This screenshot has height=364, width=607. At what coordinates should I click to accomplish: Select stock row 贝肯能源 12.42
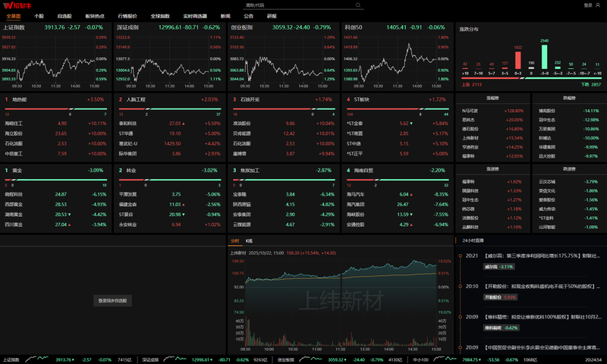tap(284, 133)
